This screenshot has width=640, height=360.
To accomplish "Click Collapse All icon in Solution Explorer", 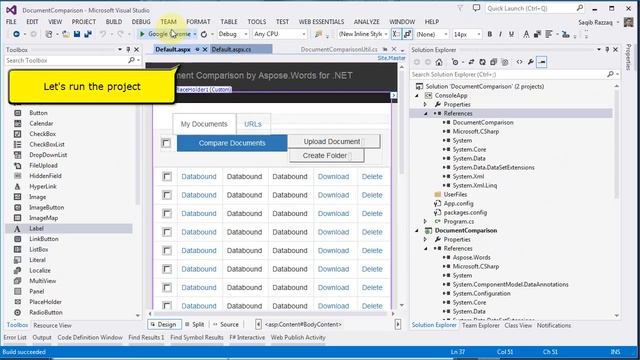I will 493,62.
